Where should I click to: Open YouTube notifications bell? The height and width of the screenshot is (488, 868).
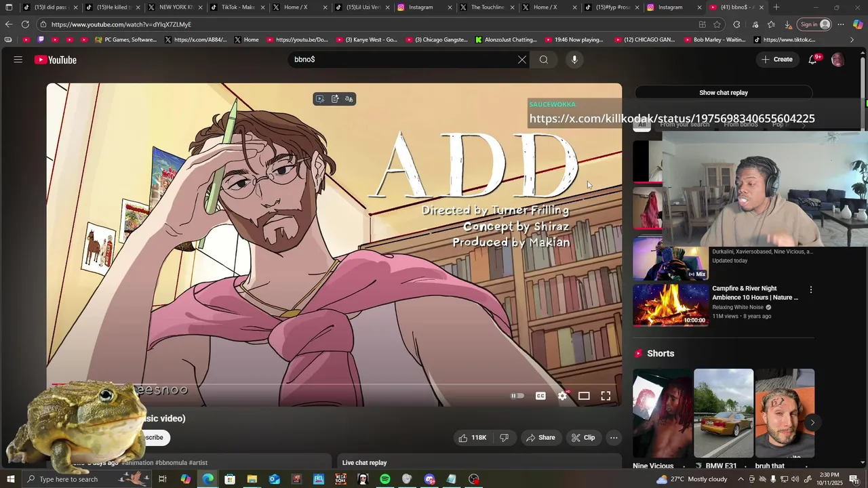(812, 60)
